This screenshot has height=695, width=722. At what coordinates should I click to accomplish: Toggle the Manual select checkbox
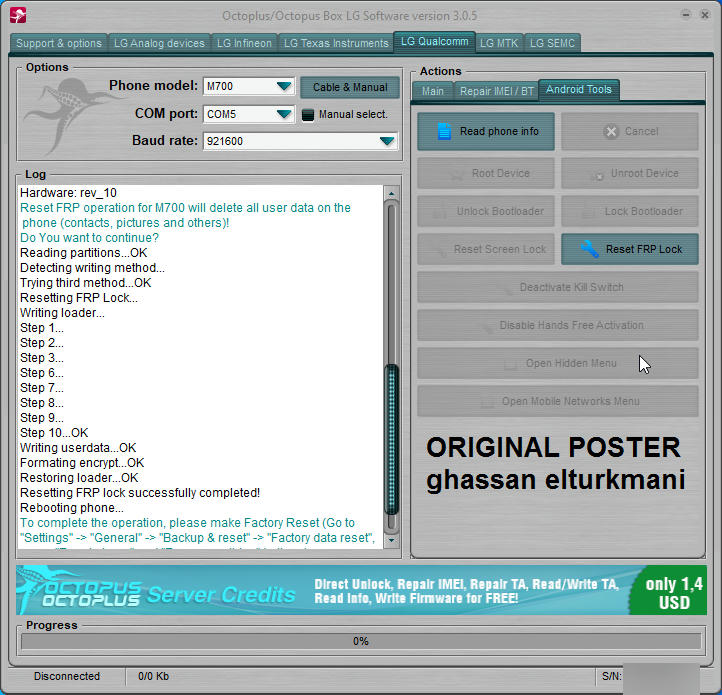(x=308, y=115)
